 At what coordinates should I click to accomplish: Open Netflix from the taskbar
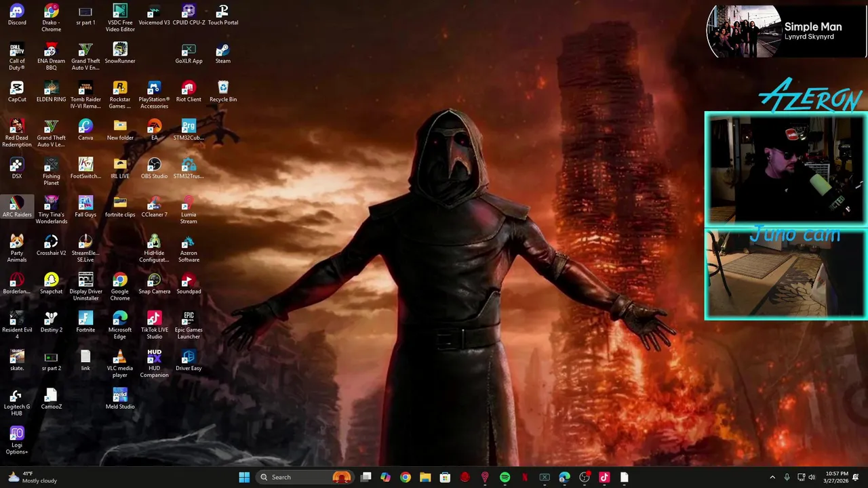pos(525,477)
